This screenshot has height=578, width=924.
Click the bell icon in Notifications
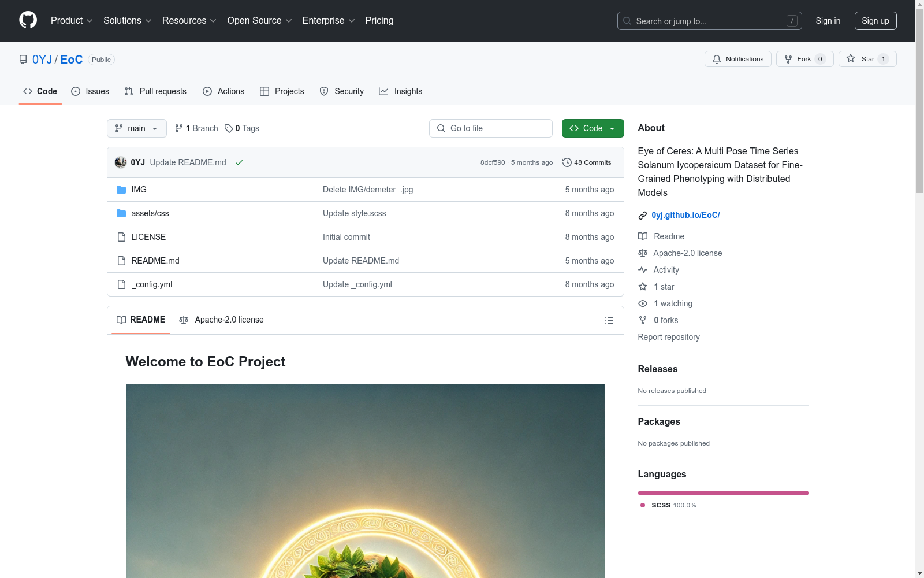point(717,59)
